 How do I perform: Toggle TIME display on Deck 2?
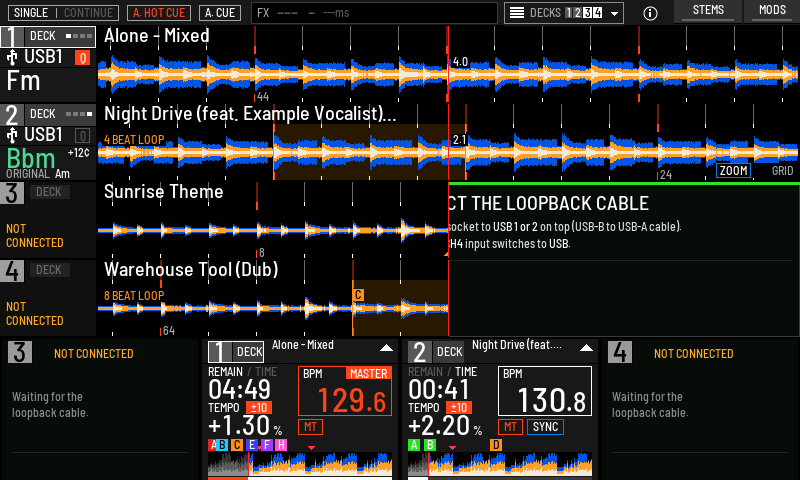point(466,372)
